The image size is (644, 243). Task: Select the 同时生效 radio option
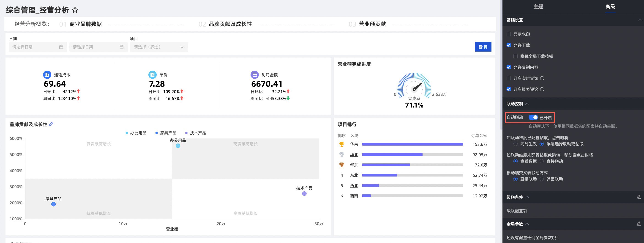tap(516, 144)
